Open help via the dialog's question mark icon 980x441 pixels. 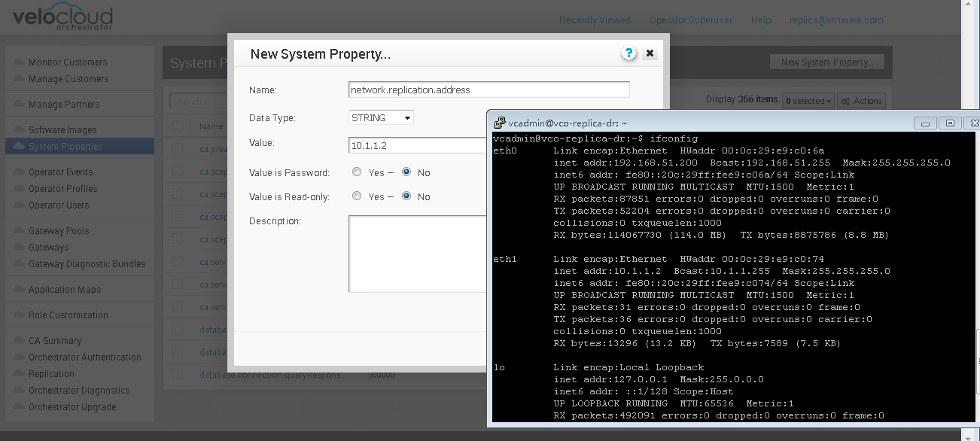(629, 53)
